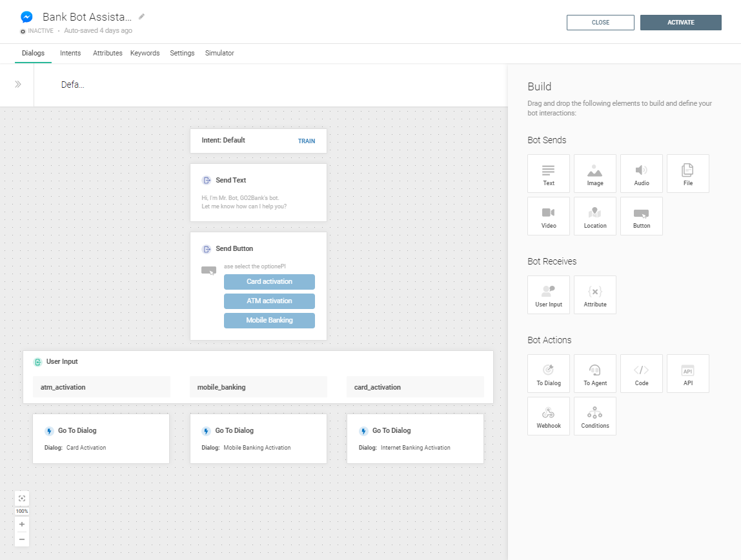Fit canvas to screen with center icon
741x560 pixels.
22,499
